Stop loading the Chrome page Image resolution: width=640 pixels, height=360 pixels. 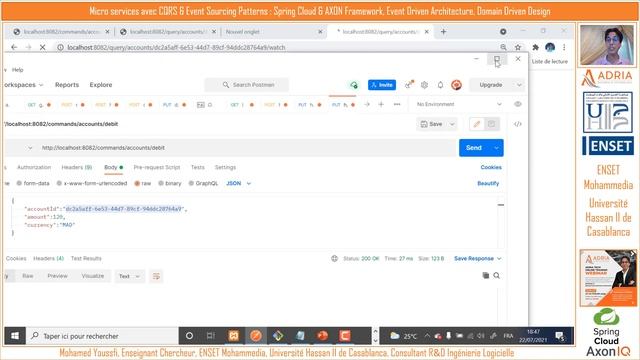click(x=42, y=47)
